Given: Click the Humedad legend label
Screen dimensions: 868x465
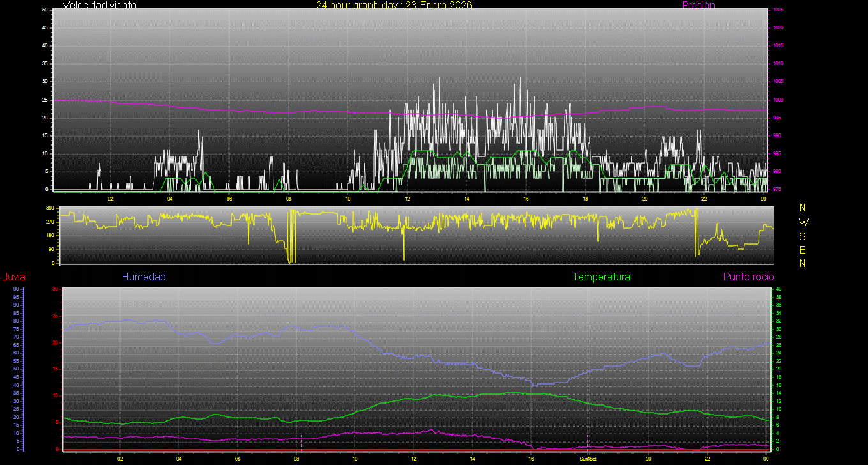Looking at the screenshot, I should (x=144, y=277).
